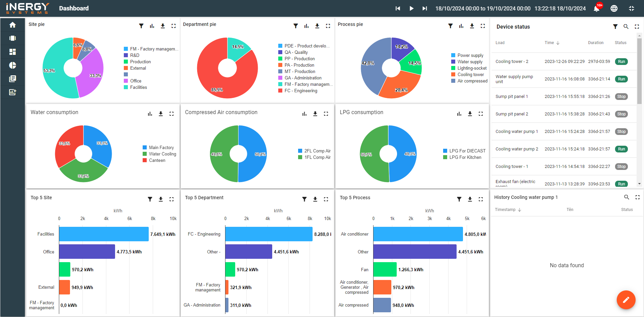Download Water consumption chart data
Screen dimensions: 644x317
[x=161, y=114]
